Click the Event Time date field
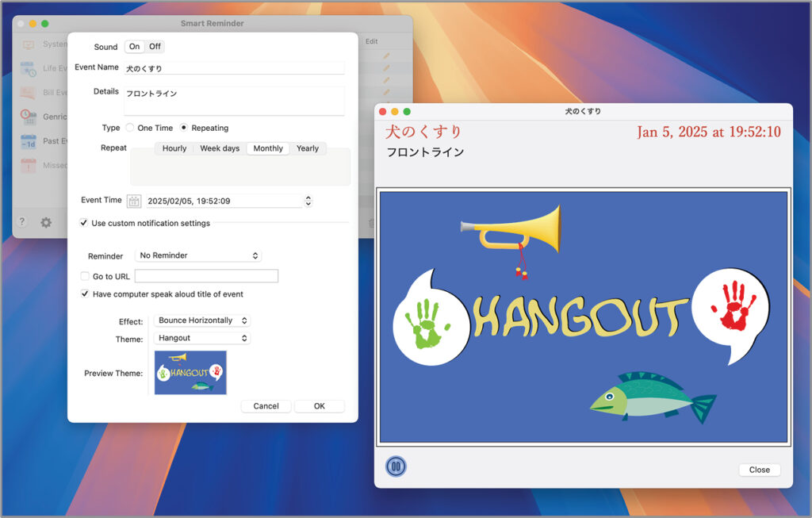This screenshot has height=518, width=812. tap(224, 201)
